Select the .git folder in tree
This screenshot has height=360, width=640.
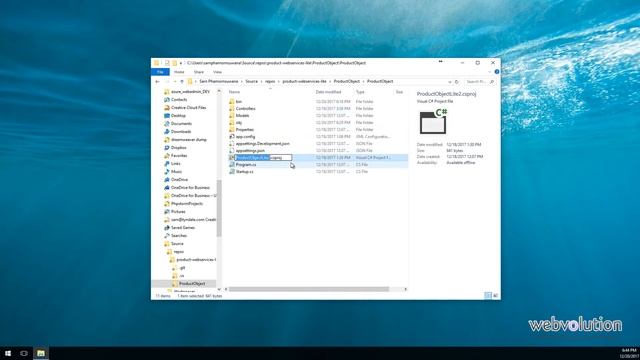click(x=182, y=268)
